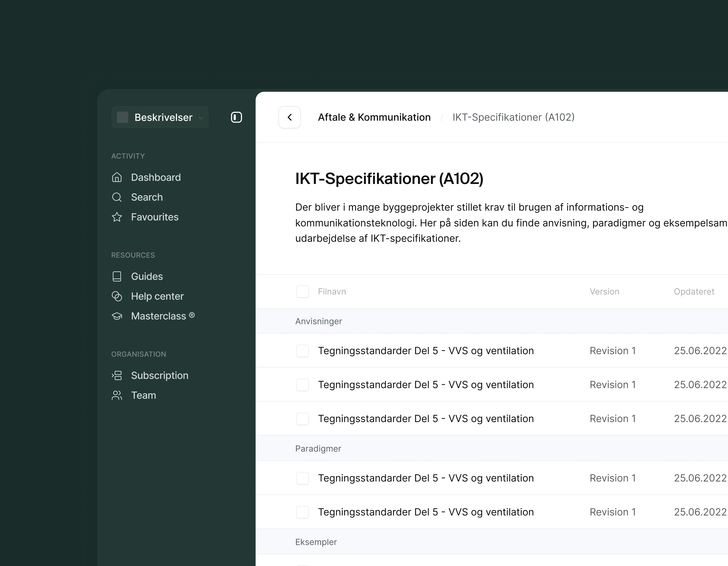Click the Favourites star icon
Screen dimensions: 728x566
pyautogui.click(x=117, y=217)
